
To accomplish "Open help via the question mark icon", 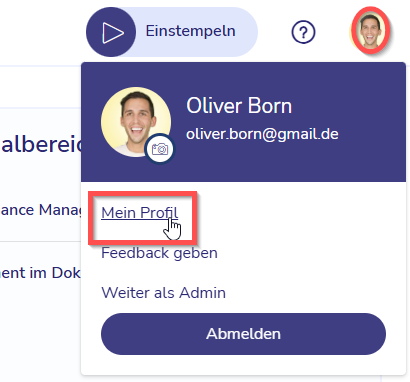I will click(303, 32).
